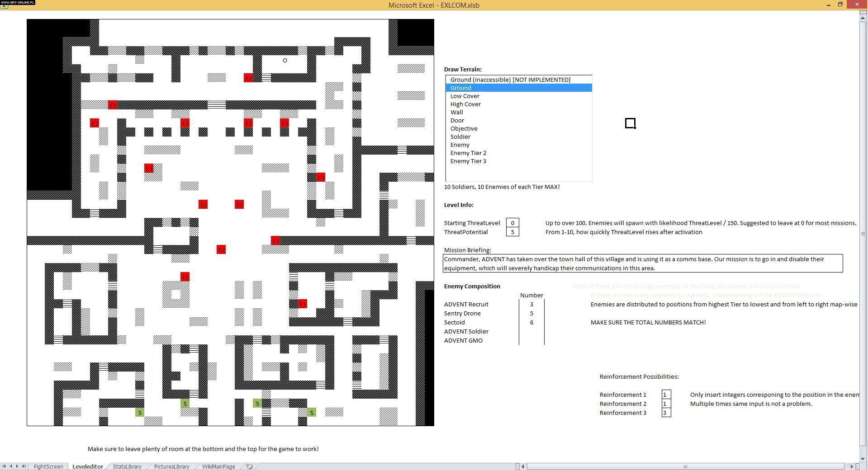Open the StatsLibrary sheet tab
This screenshot has height=470, width=868.
pyautogui.click(x=127, y=466)
